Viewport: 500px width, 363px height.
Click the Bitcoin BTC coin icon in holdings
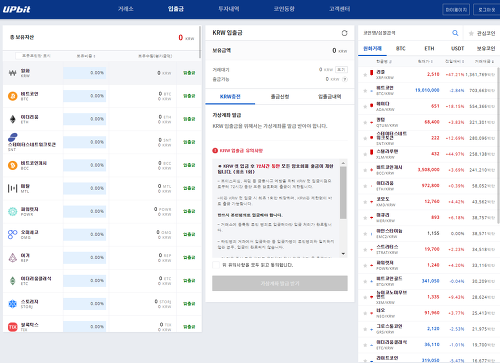click(x=12, y=96)
